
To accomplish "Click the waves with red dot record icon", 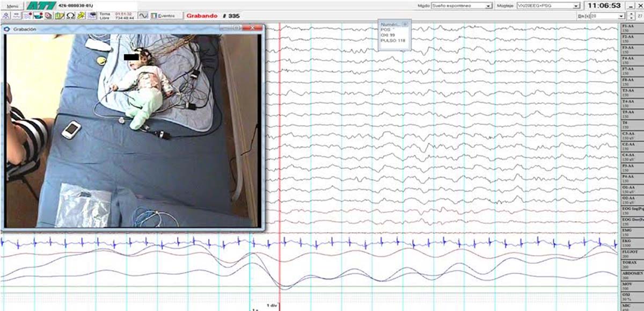I will (28, 16).
